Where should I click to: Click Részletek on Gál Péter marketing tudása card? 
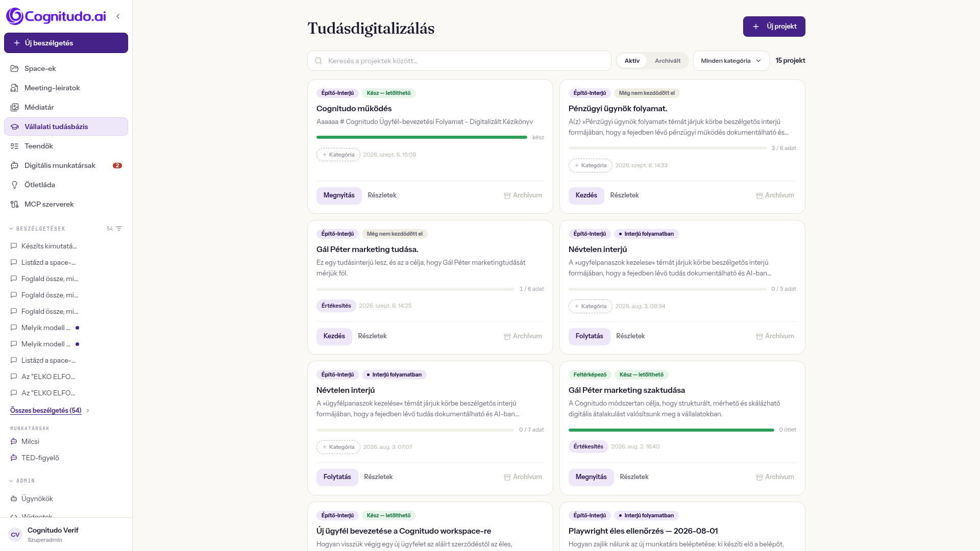[x=372, y=336]
